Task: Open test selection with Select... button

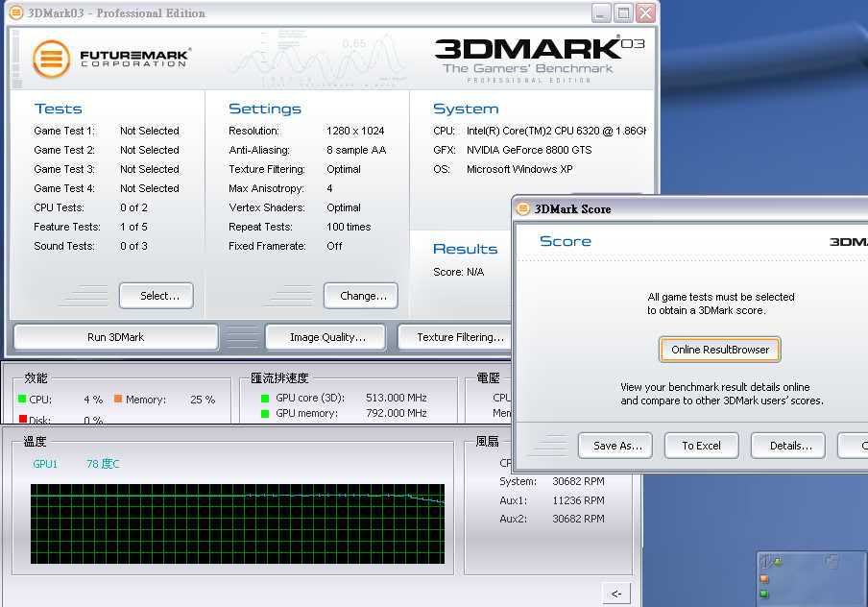Action: point(157,296)
